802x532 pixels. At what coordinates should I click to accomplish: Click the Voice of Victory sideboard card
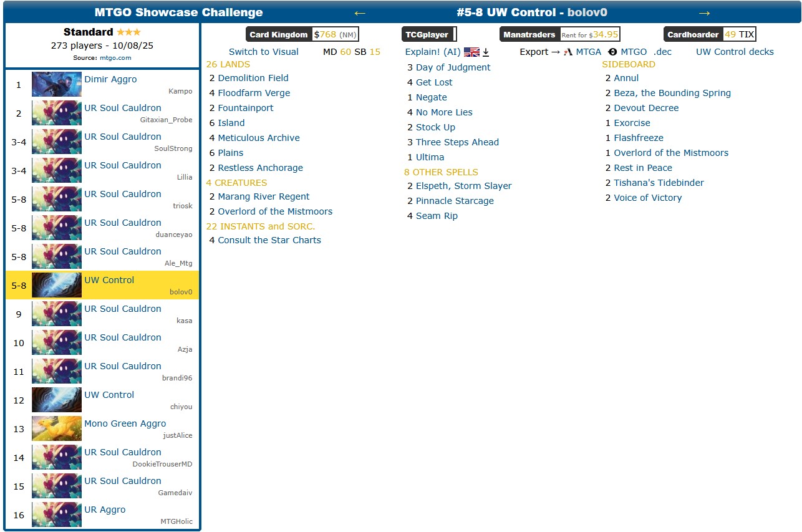pyautogui.click(x=648, y=198)
